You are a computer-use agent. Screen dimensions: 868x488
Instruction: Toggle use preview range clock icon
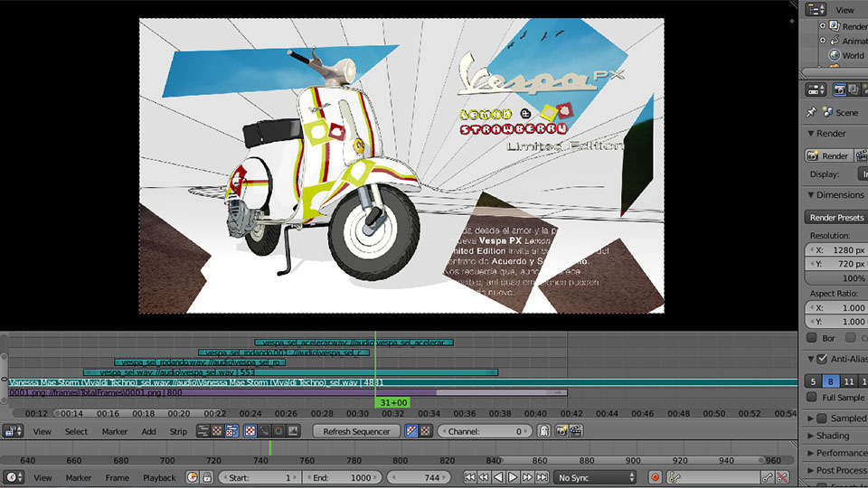[x=192, y=477]
